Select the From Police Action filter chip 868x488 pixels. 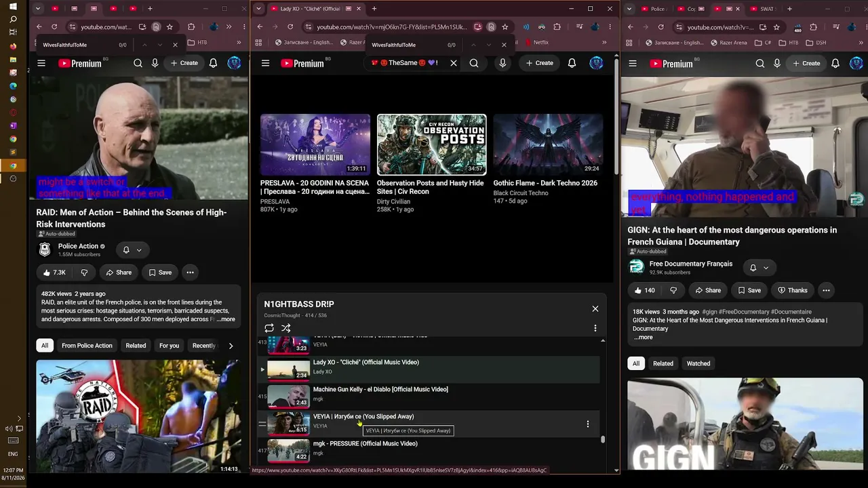pos(87,346)
